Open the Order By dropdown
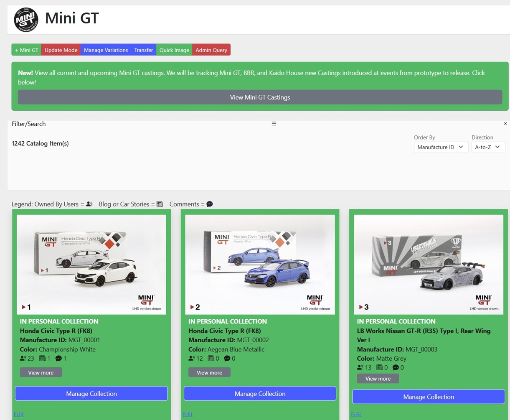The width and height of the screenshot is (510, 420). click(x=441, y=147)
